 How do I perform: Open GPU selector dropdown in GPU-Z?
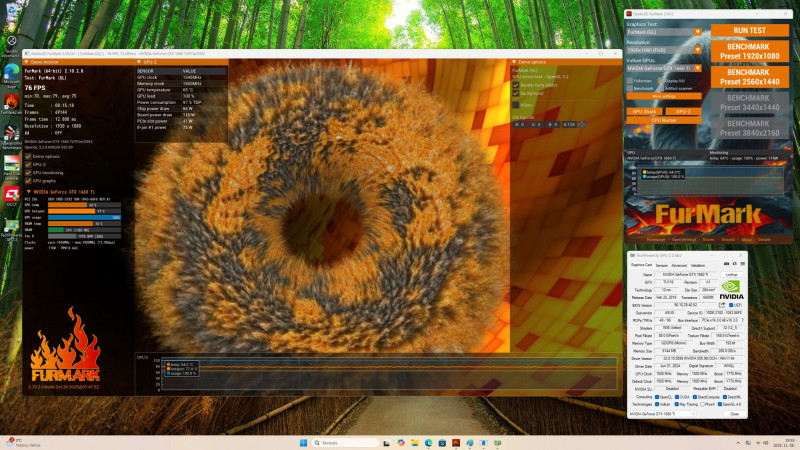(x=662, y=414)
